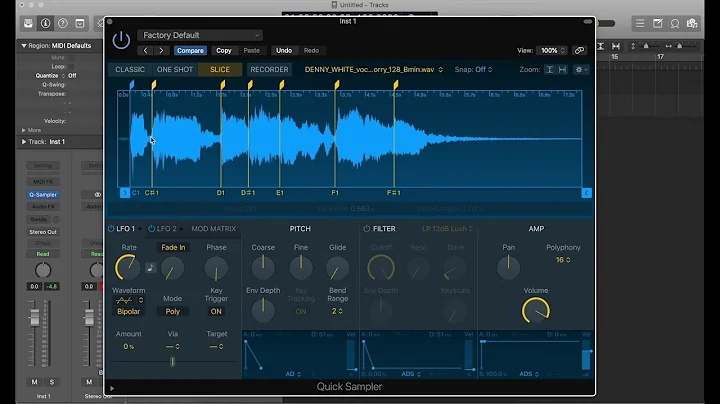Toggle LFO 2 power on
The width and height of the screenshot is (720, 404).
(x=152, y=229)
